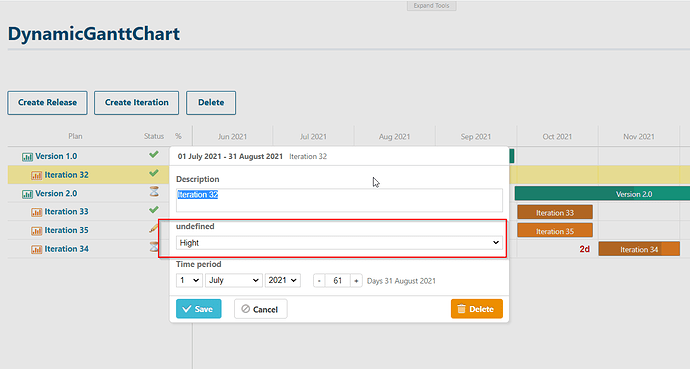This screenshot has width=690, height=369.
Task: Click the orange Delete button in dialog
Action: (x=477, y=309)
